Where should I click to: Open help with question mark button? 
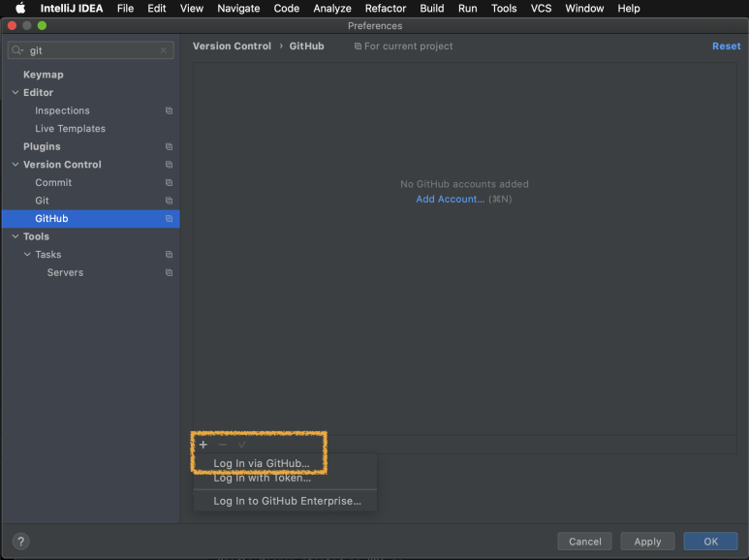(x=20, y=542)
